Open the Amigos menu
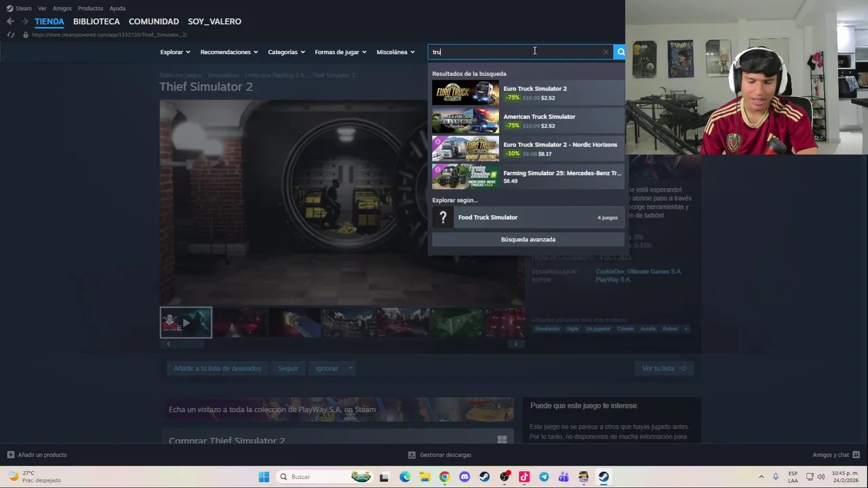Viewport: 868px width, 488px height. [x=62, y=8]
